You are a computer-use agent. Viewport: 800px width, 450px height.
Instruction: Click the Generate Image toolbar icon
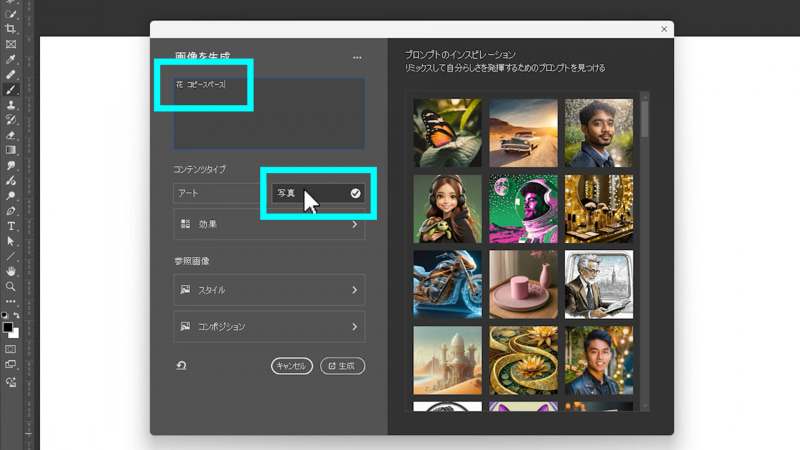pyautogui.click(x=11, y=382)
